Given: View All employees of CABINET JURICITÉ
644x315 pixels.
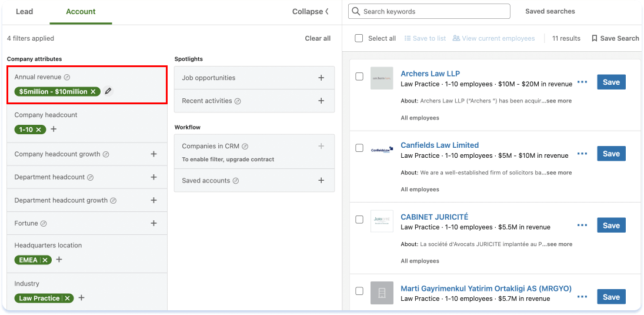Looking at the screenshot, I should tap(420, 261).
